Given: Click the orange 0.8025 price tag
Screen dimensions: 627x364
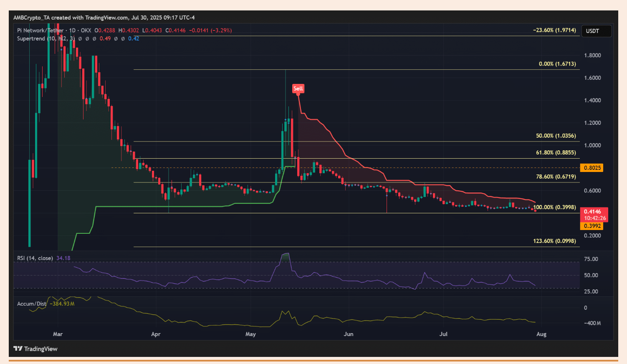Looking at the screenshot, I should coord(592,168).
